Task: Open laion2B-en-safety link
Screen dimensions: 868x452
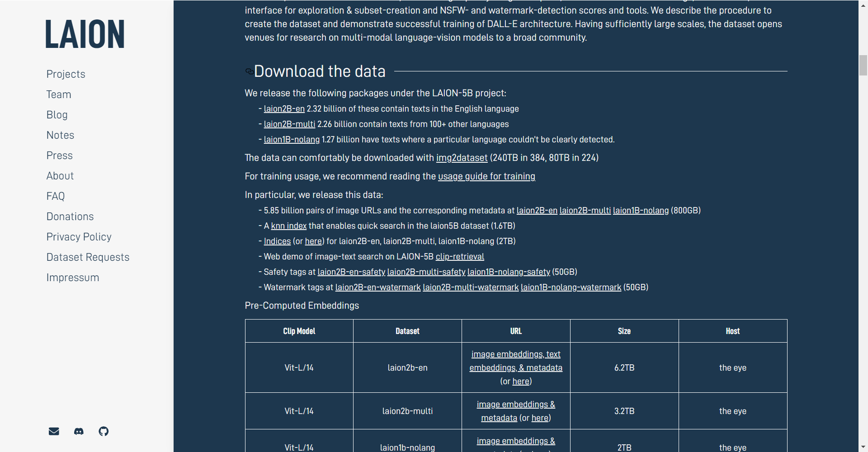Action: click(351, 272)
